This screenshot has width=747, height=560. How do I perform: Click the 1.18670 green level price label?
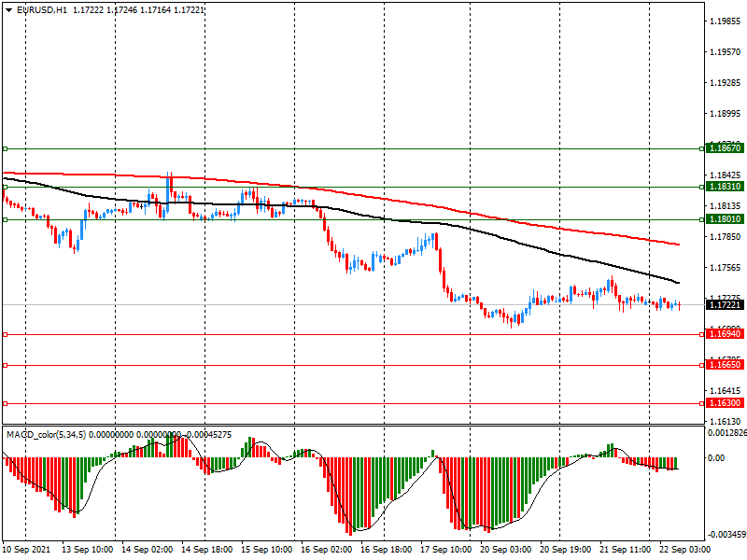tap(725, 148)
